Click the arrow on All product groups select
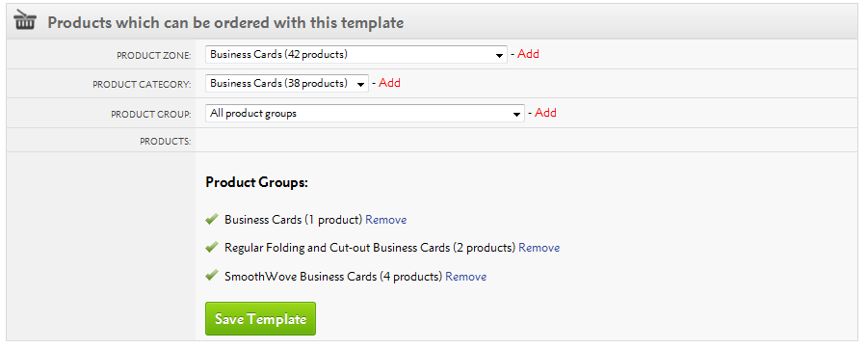This screenshot has height=349, width=868. coord(517,115)
